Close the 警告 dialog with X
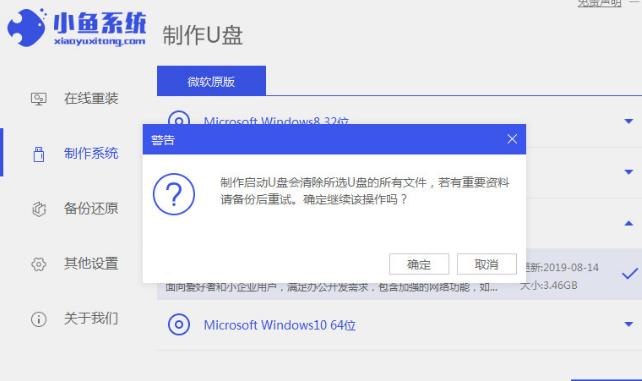 click(512, 139)
